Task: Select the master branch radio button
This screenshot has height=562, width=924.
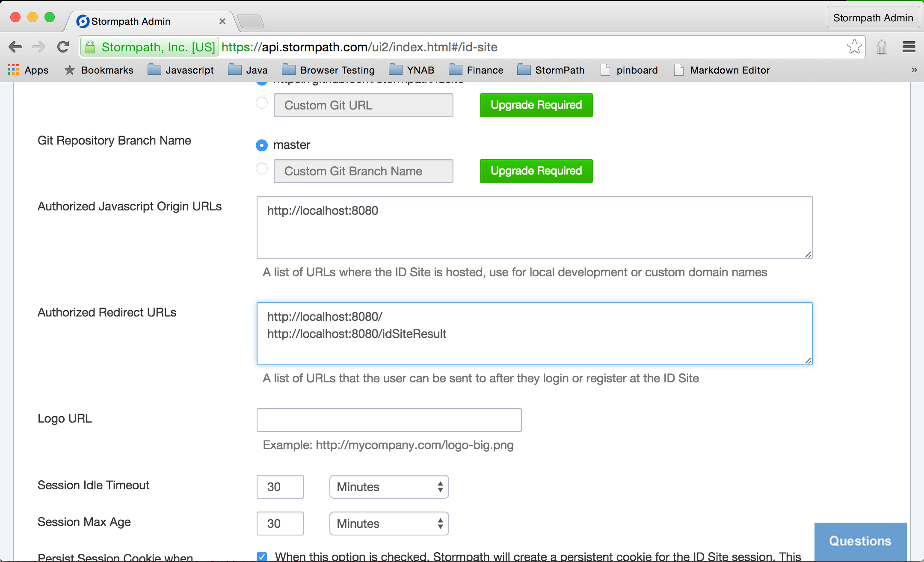Action: tap(262, 145)
